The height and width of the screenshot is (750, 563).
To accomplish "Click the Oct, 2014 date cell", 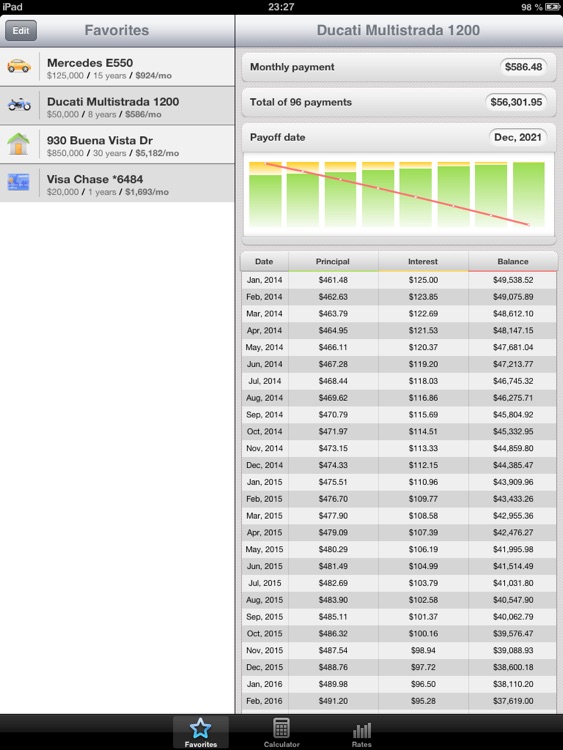I will (265, 431).
